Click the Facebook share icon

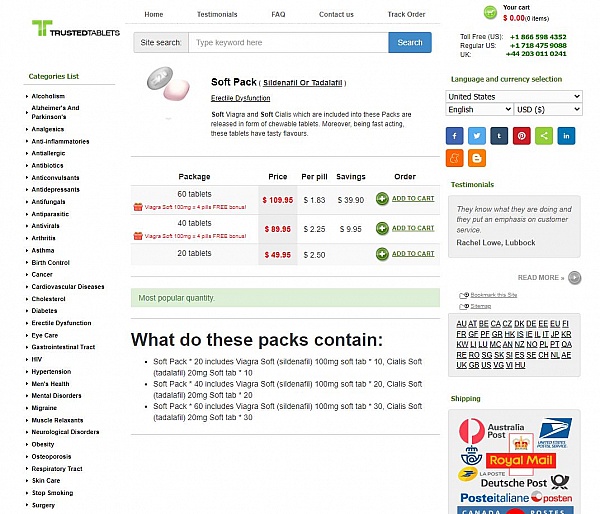(454, 136)
